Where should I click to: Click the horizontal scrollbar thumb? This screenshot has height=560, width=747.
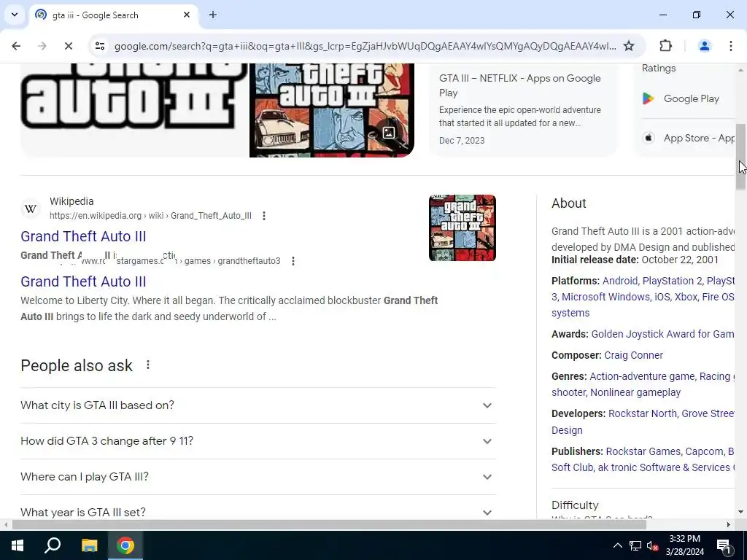tap(329, 525)
